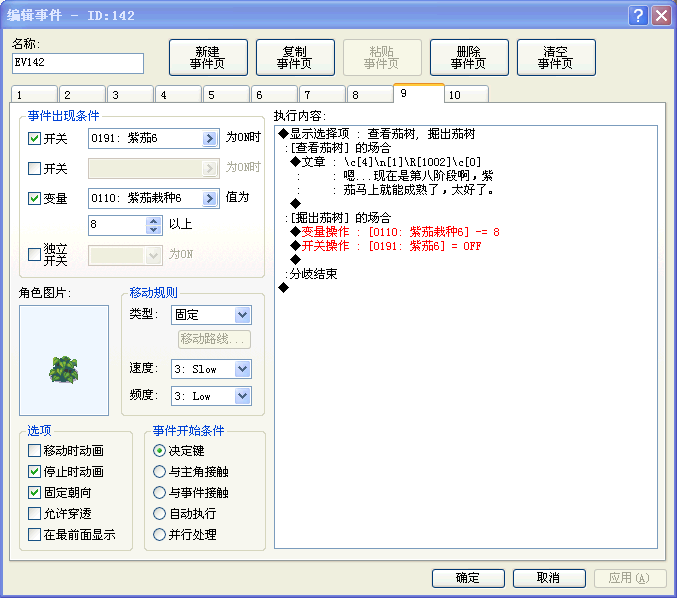Select the red 变量操作 command line
Image resolution: width=677 pixels, height=598 pixels.
[395, 232]
